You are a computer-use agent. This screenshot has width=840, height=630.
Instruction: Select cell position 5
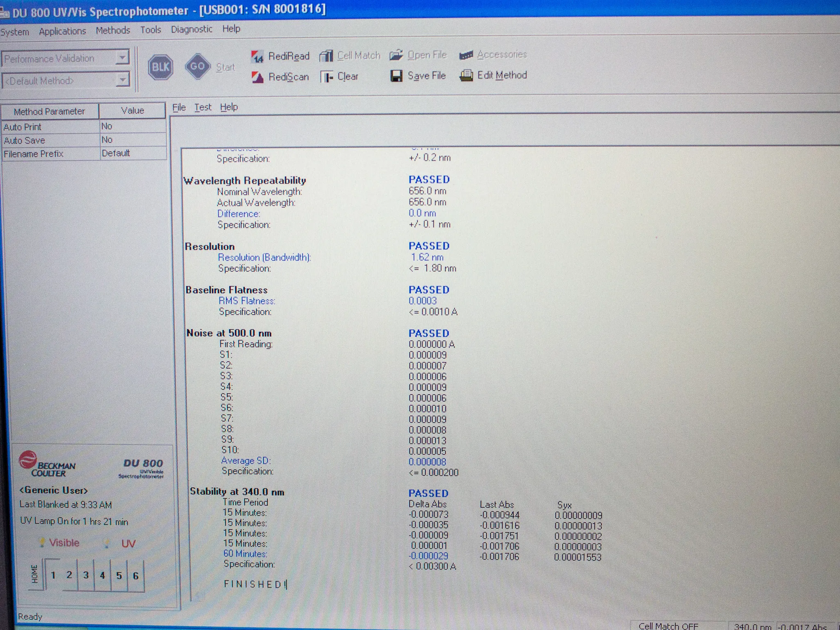(x=119, y=576)
